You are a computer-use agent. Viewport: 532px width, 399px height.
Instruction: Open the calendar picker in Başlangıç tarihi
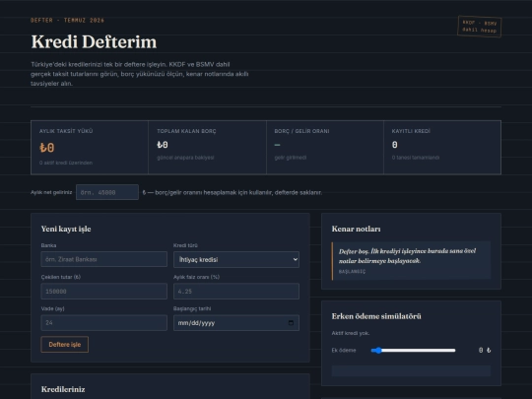(291, 323)
